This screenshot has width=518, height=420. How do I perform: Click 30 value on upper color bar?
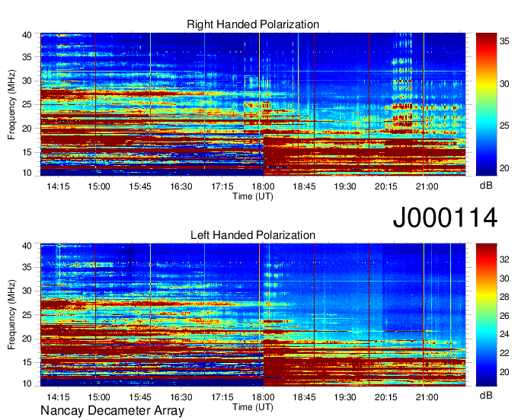pos(504,84)
